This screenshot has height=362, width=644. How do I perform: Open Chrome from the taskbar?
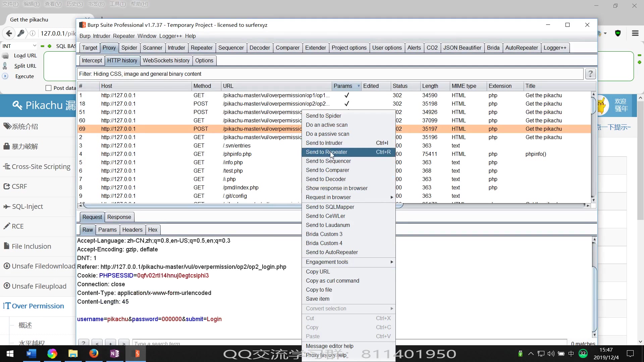pos(52,354)
